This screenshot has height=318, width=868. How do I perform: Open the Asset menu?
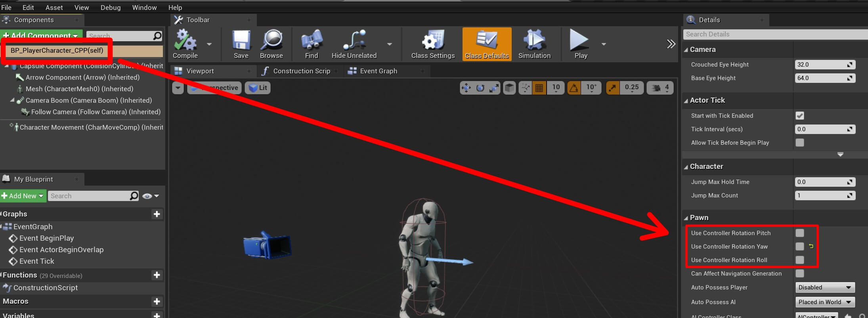point(54,8)
